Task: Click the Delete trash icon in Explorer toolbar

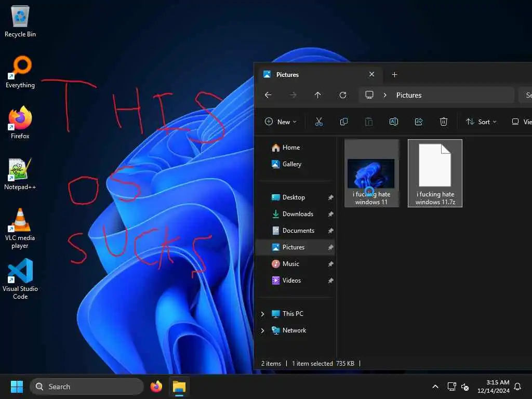Action: (444, 122)
